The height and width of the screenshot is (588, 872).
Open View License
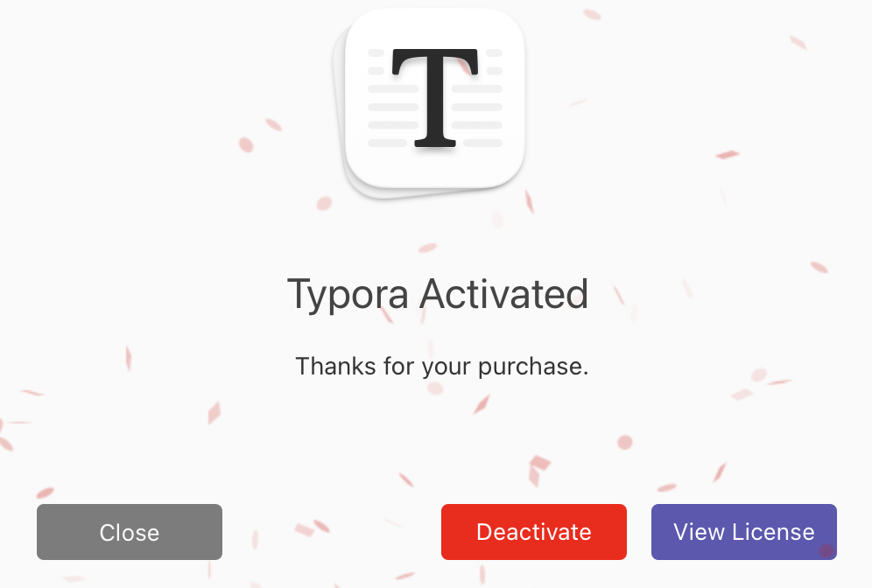coord(744,532)
